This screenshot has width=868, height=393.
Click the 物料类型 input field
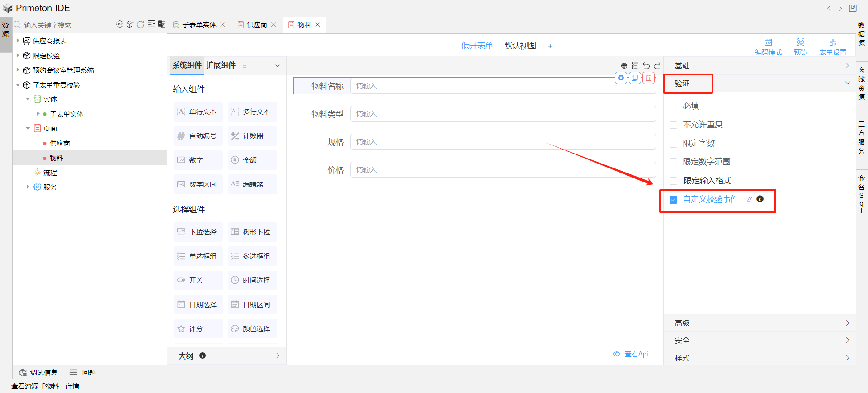502,114
